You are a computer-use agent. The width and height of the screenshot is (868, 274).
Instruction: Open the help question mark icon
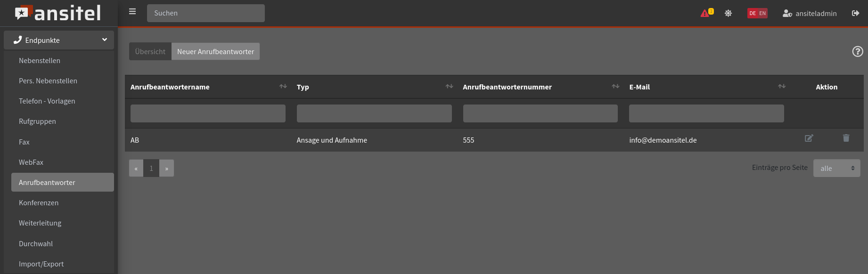tap(857, 51)
